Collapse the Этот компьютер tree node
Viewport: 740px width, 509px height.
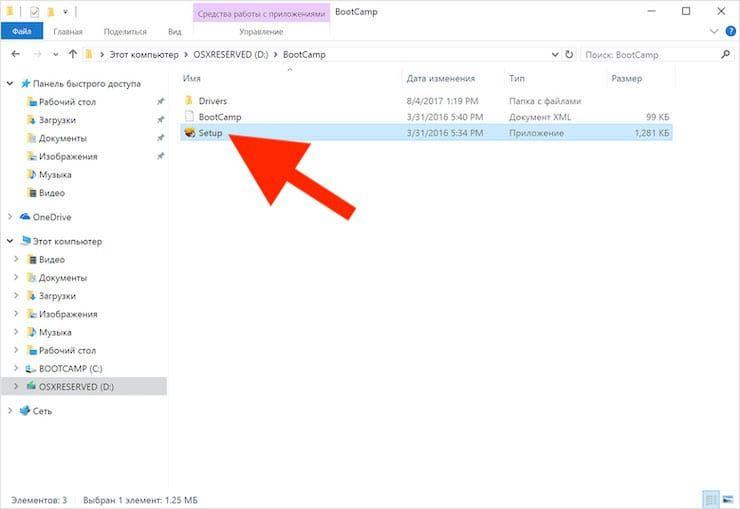coord(10,241)
